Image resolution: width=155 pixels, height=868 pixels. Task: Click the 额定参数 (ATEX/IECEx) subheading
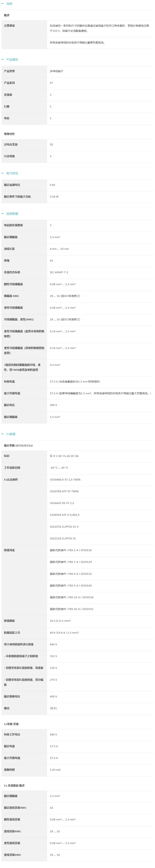pyautogui.click(x=19, y=445)
